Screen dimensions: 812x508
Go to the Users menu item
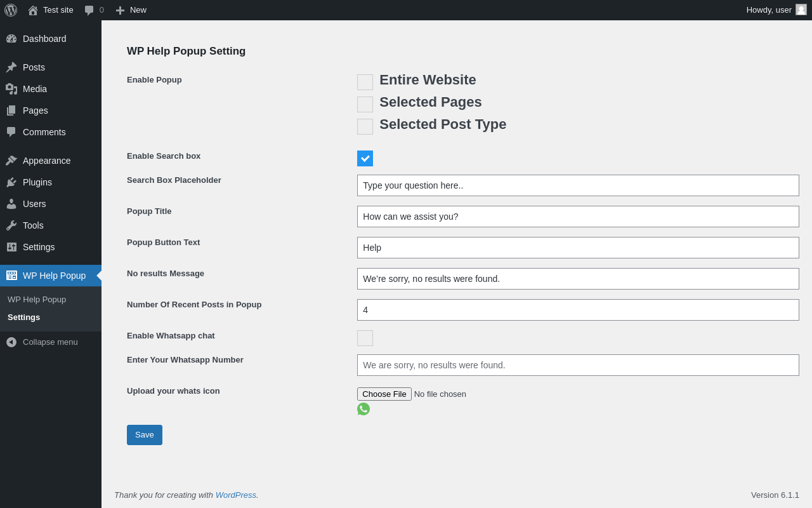[34, 204]
